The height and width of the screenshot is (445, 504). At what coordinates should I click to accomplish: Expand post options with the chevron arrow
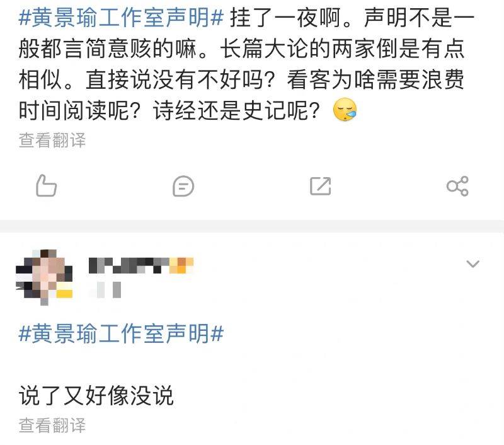473,264
